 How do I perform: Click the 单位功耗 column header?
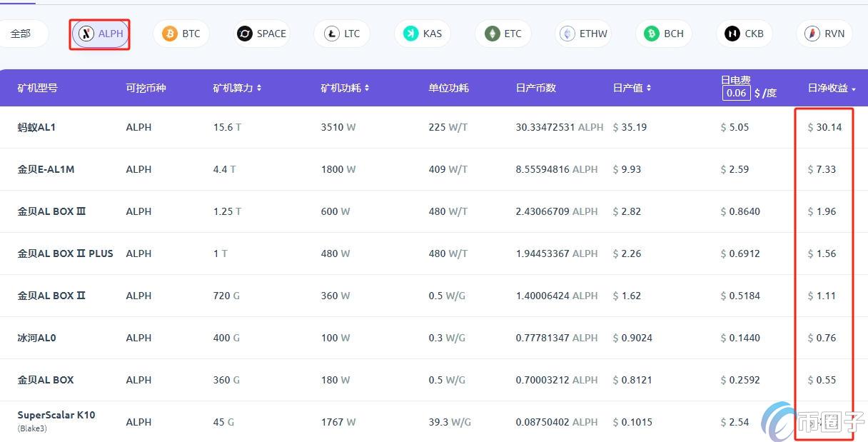(448, 88)
